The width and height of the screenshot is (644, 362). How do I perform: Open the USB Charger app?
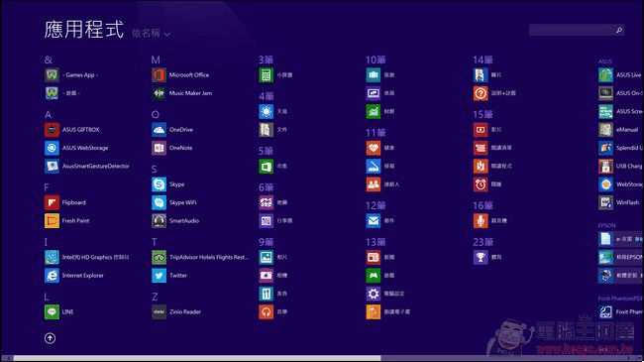point(620,167)
